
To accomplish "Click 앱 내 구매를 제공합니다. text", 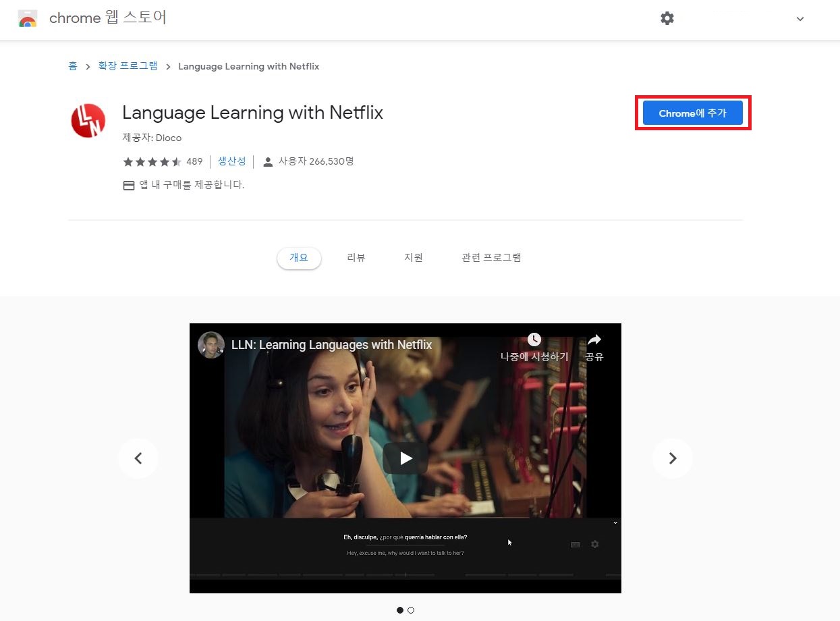I will click(x=192, y=184).
